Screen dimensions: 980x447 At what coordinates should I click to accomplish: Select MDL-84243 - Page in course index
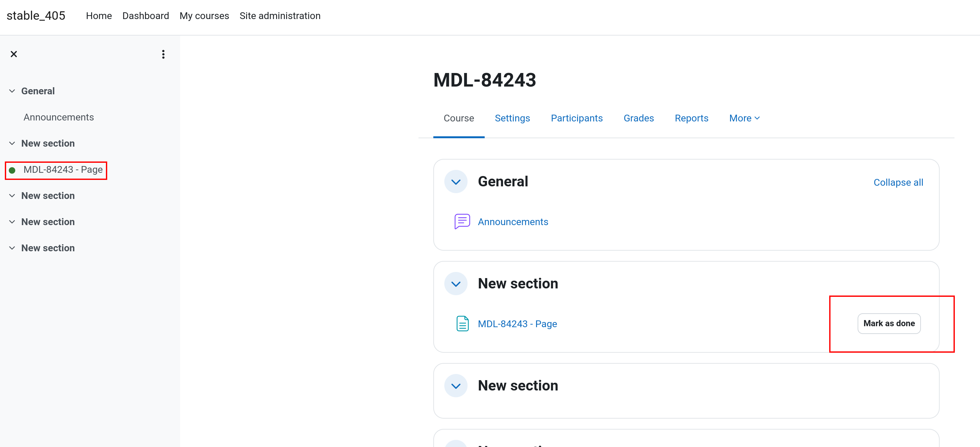point(63,170)
